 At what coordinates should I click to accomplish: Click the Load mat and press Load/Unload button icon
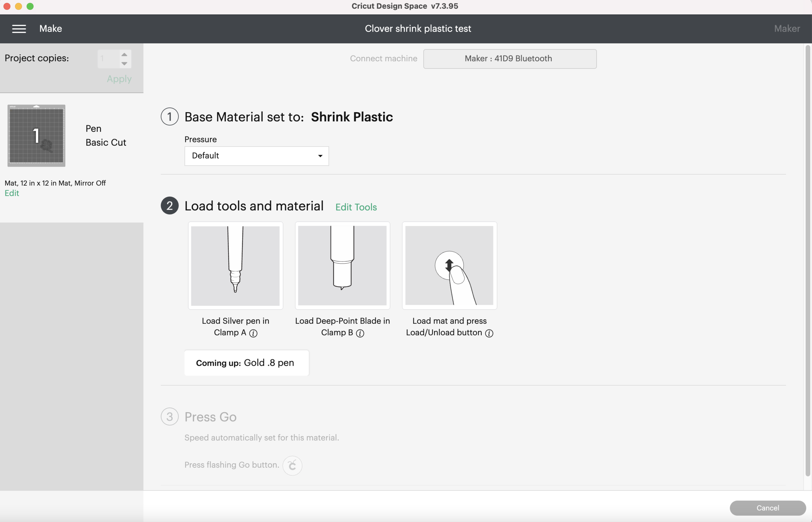click(449, 265)
